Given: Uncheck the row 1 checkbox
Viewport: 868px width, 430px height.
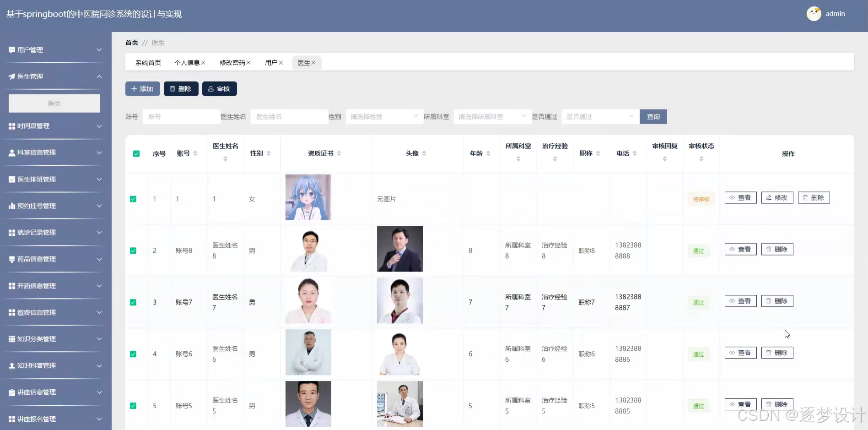Looking at the screenshot, I should click(133, 199).
